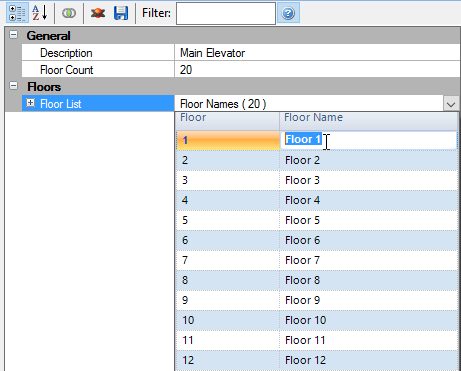Select the Floor 4 name cell

point(368,200)
